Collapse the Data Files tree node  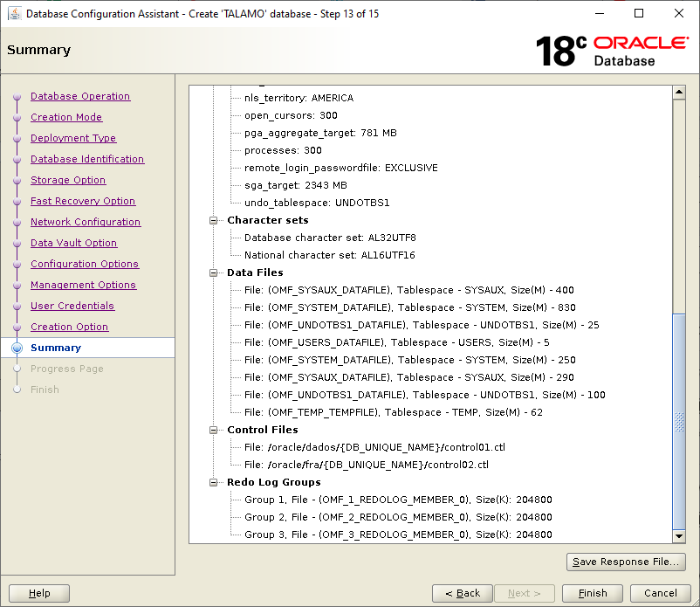213,272
